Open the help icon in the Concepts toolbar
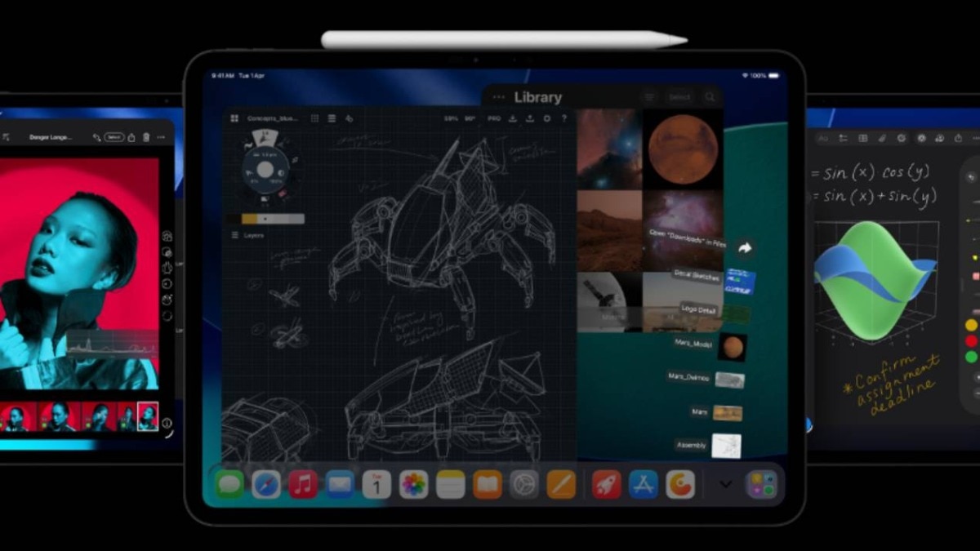The width and height of the screenshot is (980, 551). point(563,118)
